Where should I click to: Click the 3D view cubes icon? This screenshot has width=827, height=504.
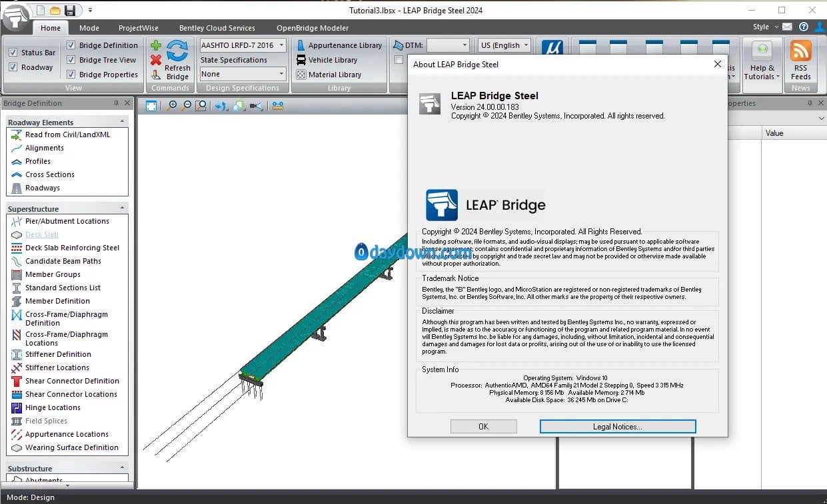tap(239, 106)
